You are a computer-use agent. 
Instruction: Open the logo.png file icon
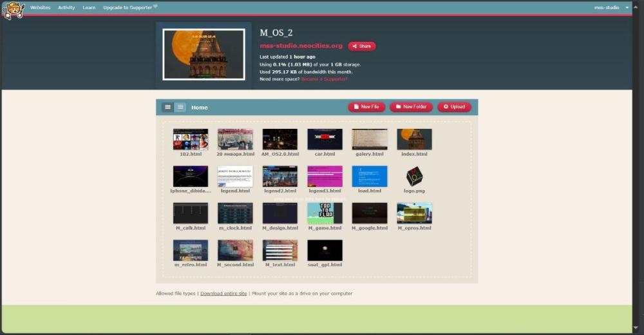point(414,177)
